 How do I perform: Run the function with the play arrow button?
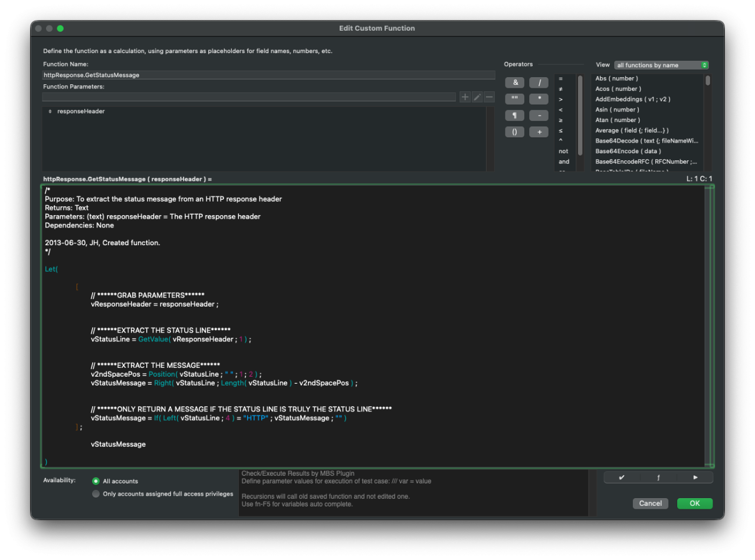695,477
